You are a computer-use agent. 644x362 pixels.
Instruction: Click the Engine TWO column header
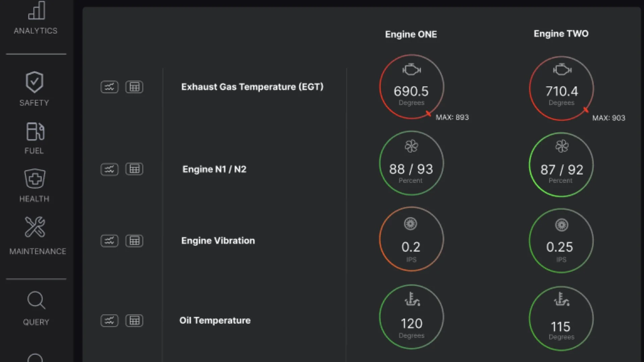tap(561, 34)
